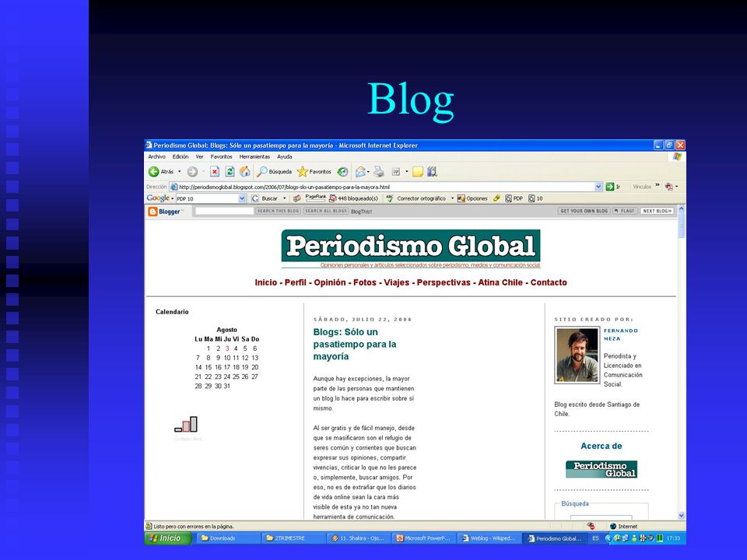This screenshot has width=747, height=560.
Task: Click the page error icon in the status bar
Action: 149,527
